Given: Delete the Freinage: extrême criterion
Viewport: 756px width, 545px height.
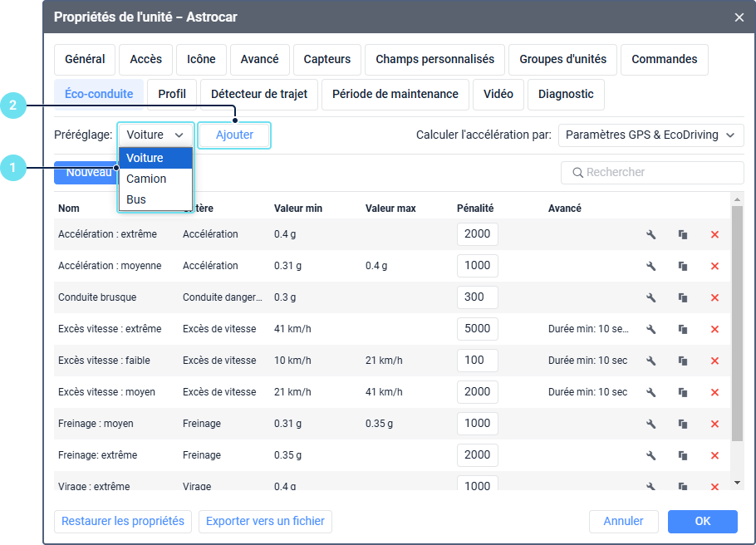Looking at the screenshot, I should [x=714, y=456].
